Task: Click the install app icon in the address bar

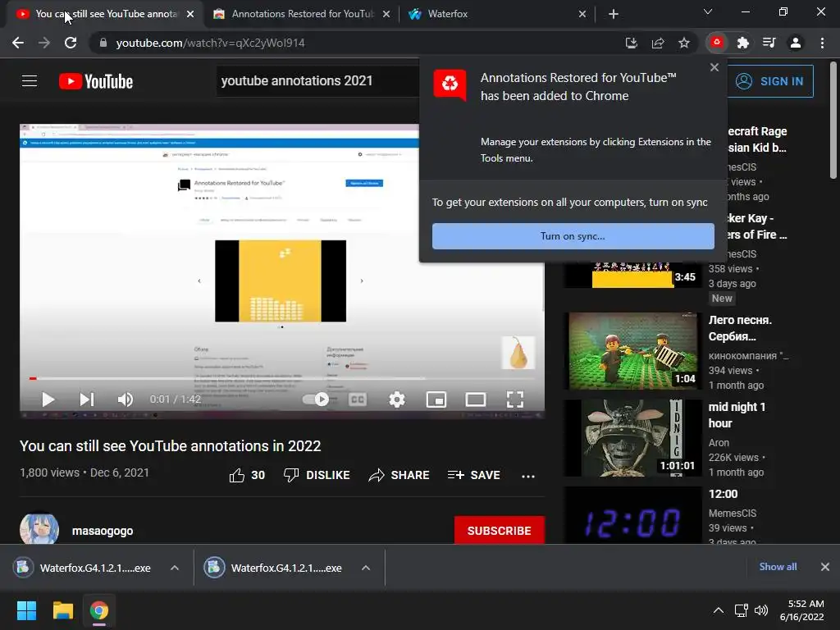Action: click(x=632, y=43)
